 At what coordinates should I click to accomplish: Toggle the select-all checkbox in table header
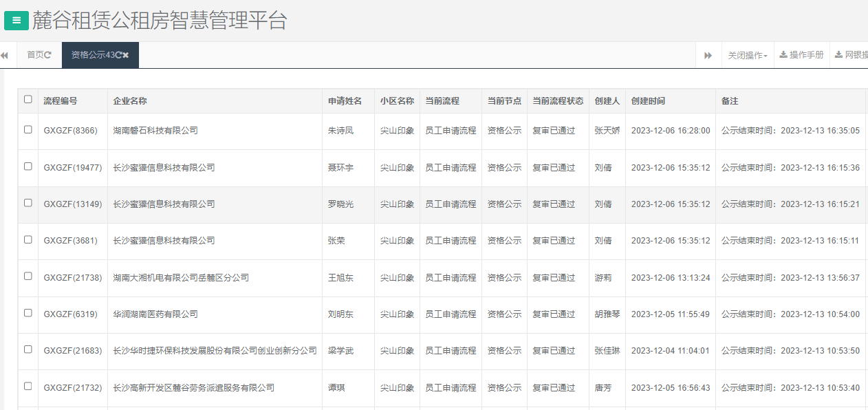point(28,100)
